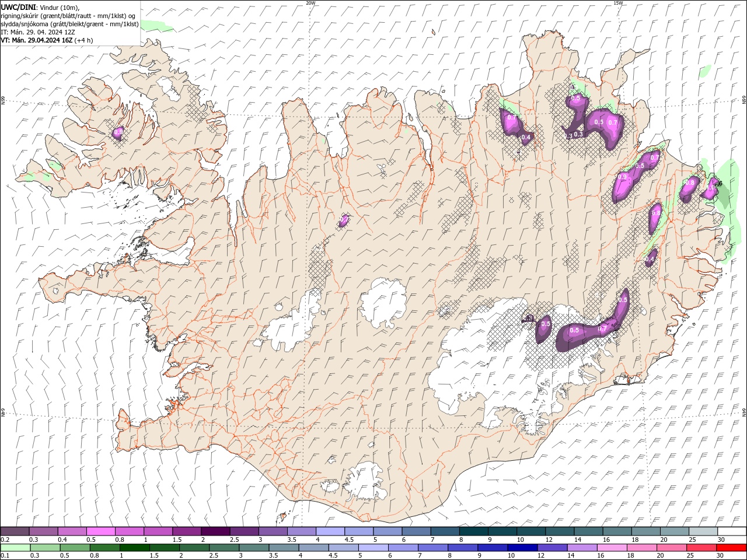Select lower legend swatch between 0.3 and 0.5
The height and width of the screenshot is (560, 747).
(x=45, y=548)
